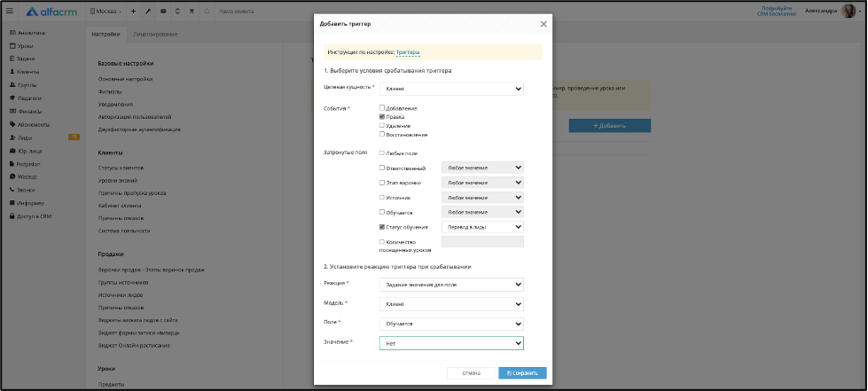Open the red bell notifications icon
This screenshot has width=868, height=391.
point(207,11)
